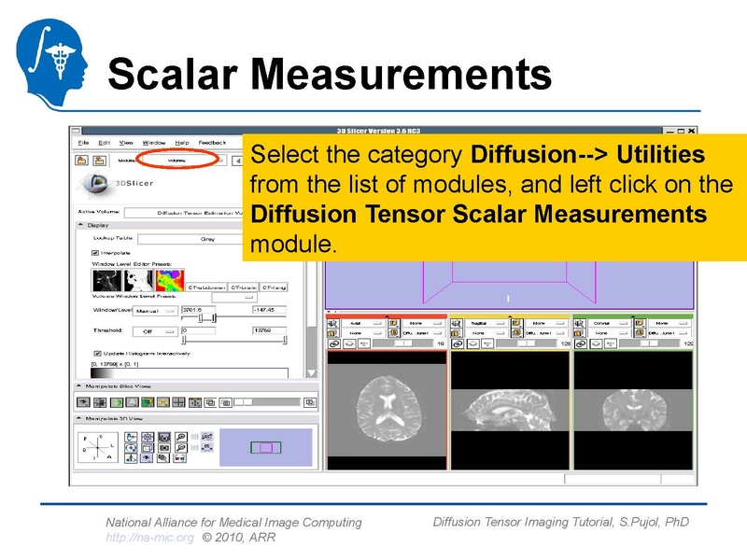Open the Lookup Table Grey dropdown
Viewport: 747px width, 560px height.
point(210,239)
